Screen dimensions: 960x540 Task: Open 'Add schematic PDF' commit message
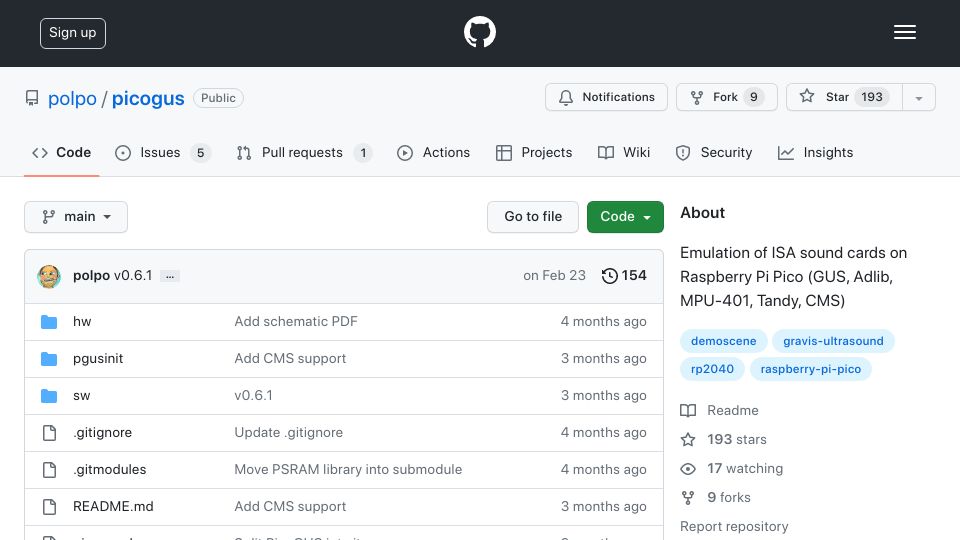tap(296, 321)
